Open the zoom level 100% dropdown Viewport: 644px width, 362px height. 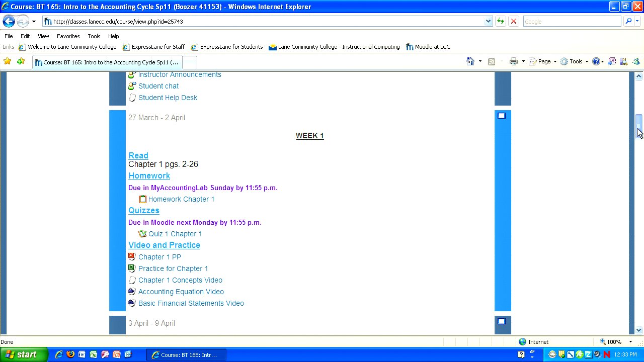630,342
